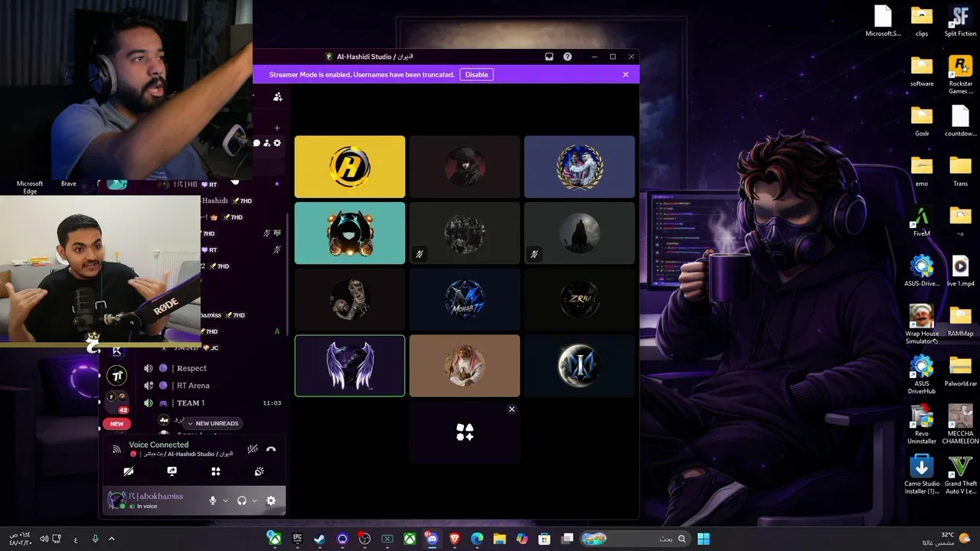980x551 pixels.
Task: Open Steam from the taskbar
Action: (x=319, y=539)
